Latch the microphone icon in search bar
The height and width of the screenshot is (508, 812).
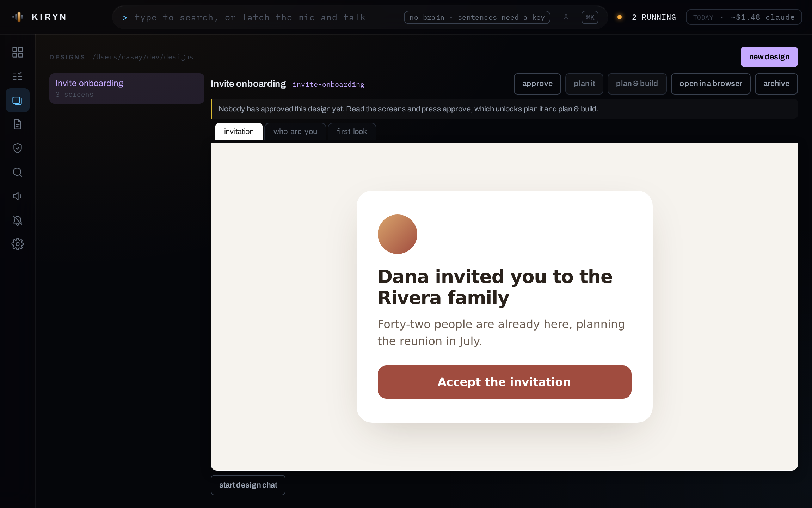pos(566,17)
